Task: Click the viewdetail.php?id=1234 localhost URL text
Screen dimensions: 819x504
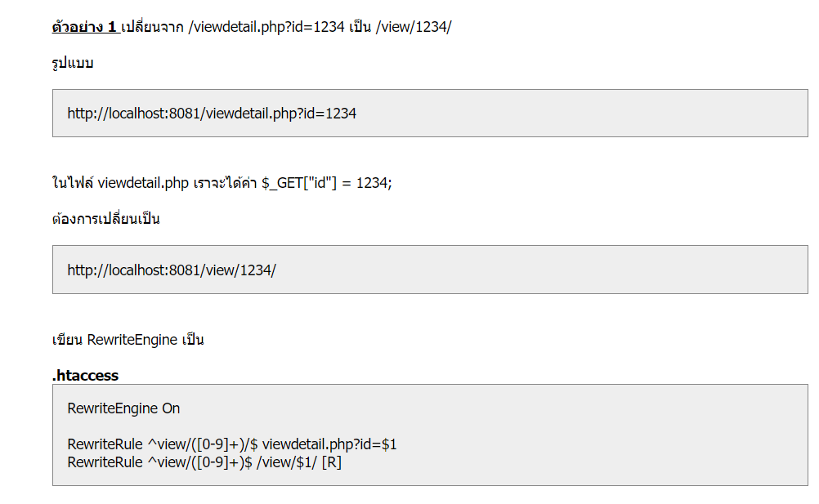Action: point(212,114)
